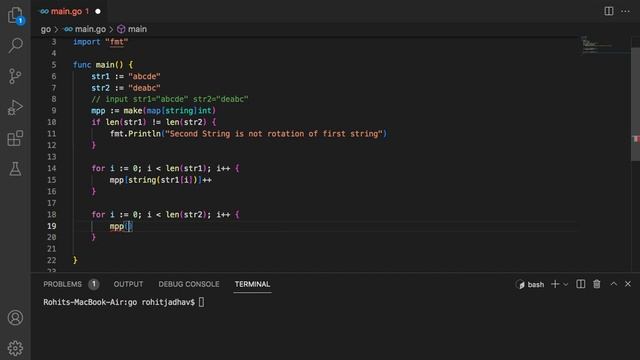The width and height of the screenshot is (640, 360).
Task: Click line number 19 in gutter
Action: [51, 226]
